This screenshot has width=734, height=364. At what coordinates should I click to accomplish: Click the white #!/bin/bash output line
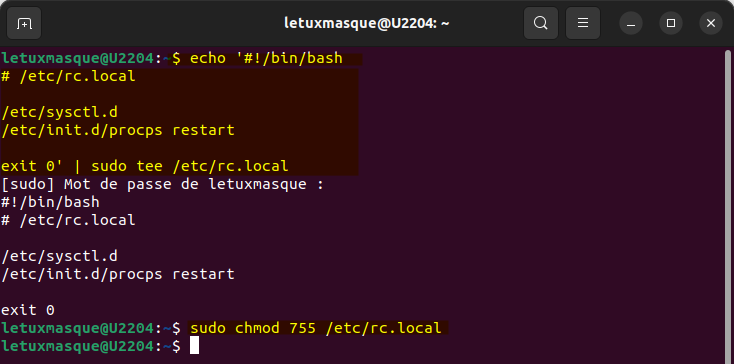point(50,202)
